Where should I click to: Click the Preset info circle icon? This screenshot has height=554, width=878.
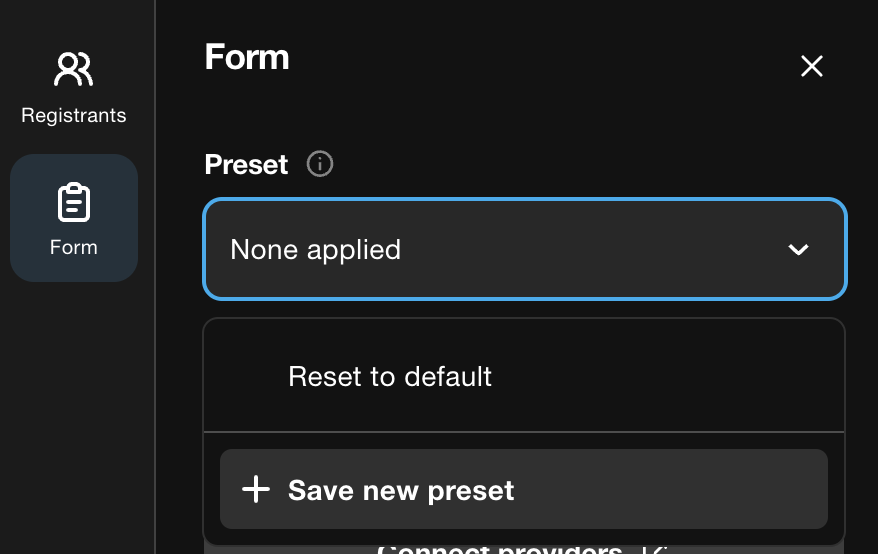point(320,164)
